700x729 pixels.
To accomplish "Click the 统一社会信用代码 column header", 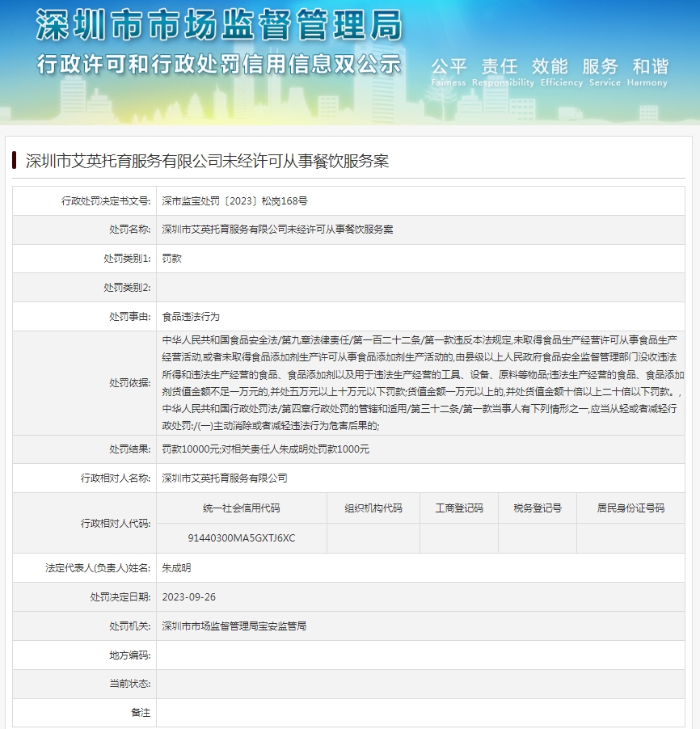I will click(x=241, y=508).
